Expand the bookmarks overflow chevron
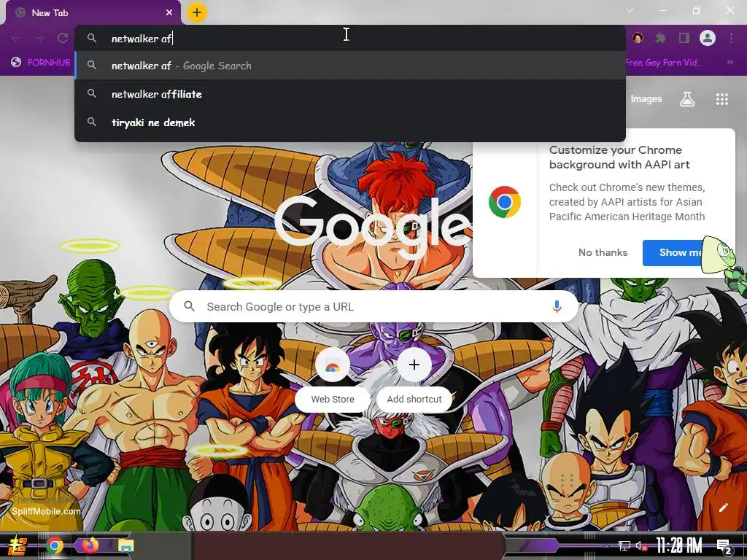This screenshot has width=747, height=560. pos(729,63)
